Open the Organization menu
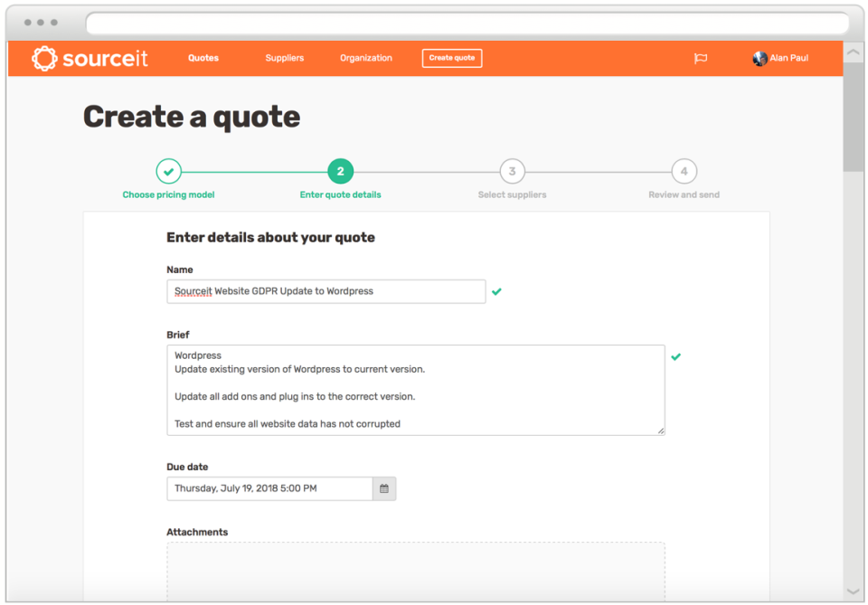The image size is (868, 605). pyautogui.click(x=365, y=58)
